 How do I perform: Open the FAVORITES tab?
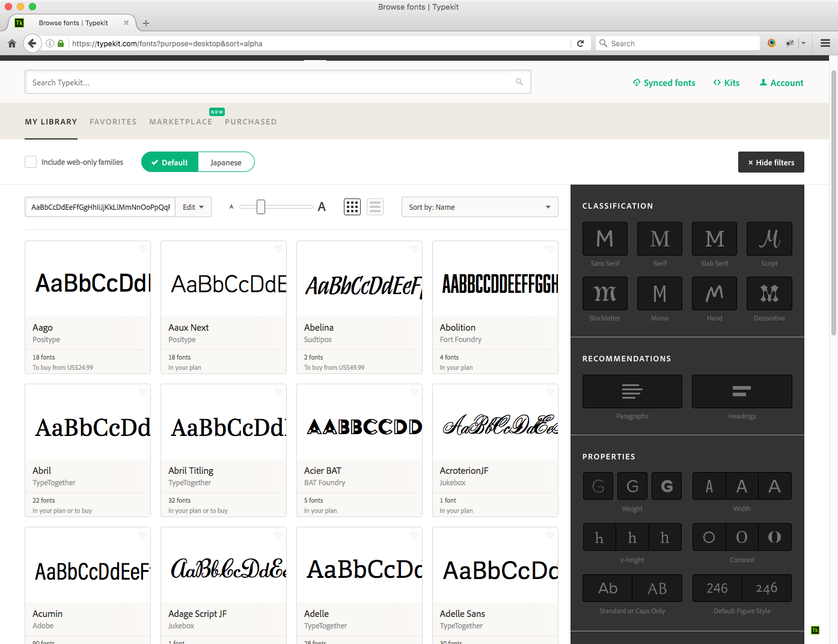(113, 121)
